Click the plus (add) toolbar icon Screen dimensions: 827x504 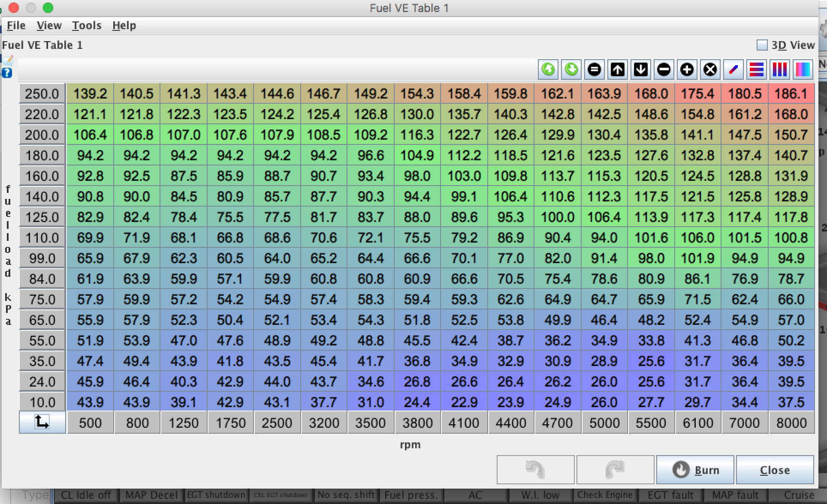click(x=687, y=69)
